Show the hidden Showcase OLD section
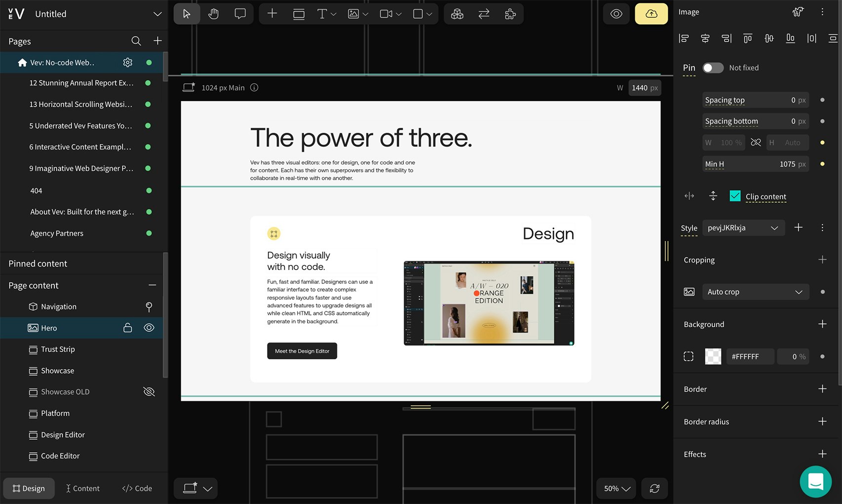Image resolution: width=842 pixels, height=504 pixels. point(149,392)
